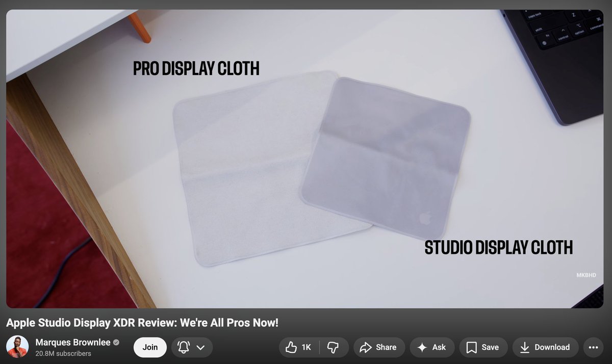Click the 20.8M subscribers text
The height and width of the screenshot is (364, 612).
pyautogui.click(x=63, y=353)
